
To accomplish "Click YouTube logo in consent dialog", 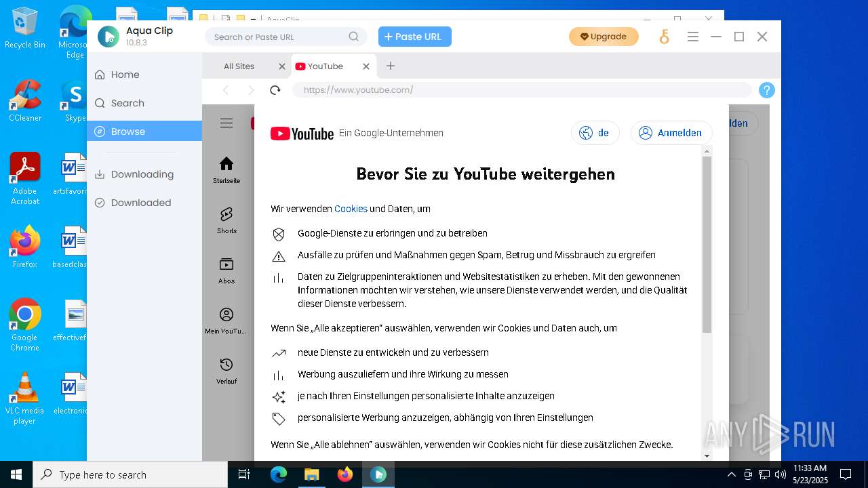I will coord(302,134).
